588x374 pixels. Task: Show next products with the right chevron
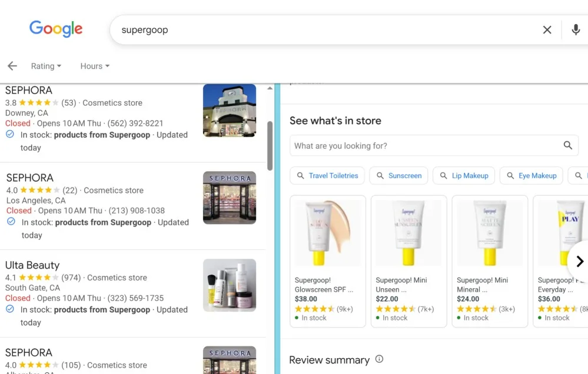point(580,261)
